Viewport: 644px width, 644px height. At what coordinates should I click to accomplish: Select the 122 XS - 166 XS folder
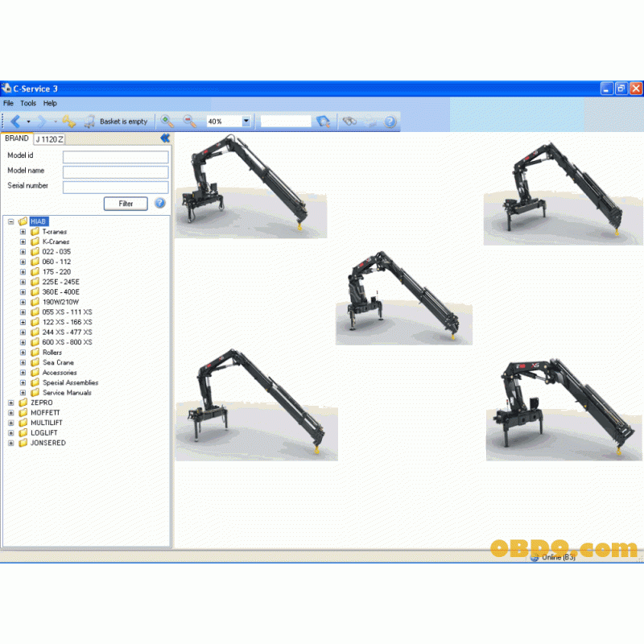[x=67, y=323]
